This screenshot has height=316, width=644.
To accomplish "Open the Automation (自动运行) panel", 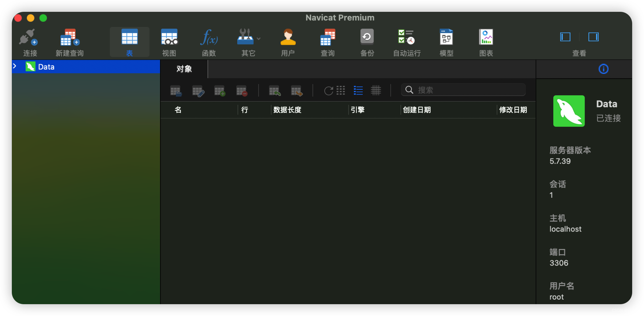I will pos(406,41).
